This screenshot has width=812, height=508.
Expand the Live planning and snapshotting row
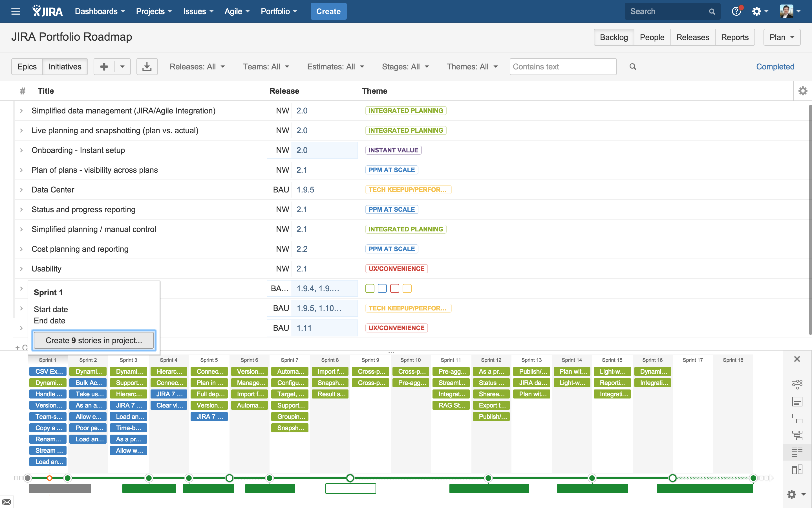click(21, 130)
